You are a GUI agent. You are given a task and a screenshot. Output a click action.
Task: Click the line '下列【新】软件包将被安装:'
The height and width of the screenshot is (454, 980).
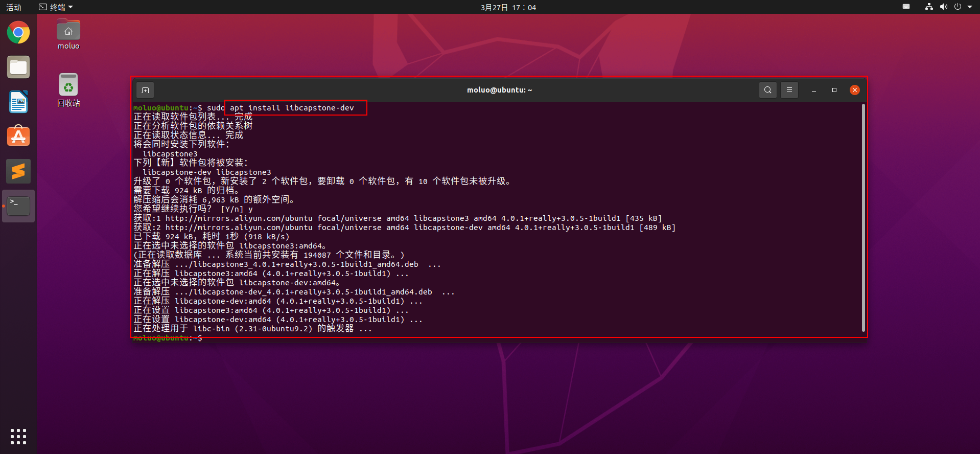[x=191, y=163]
